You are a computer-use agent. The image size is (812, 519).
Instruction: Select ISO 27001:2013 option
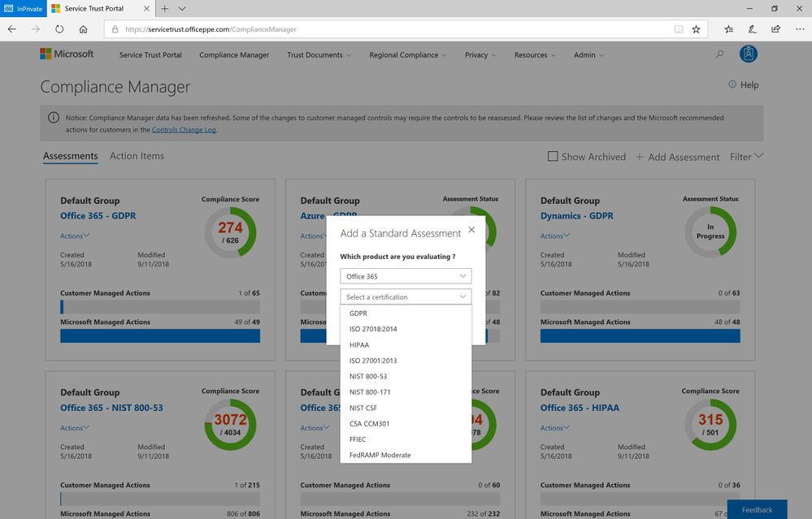point(406,361)
